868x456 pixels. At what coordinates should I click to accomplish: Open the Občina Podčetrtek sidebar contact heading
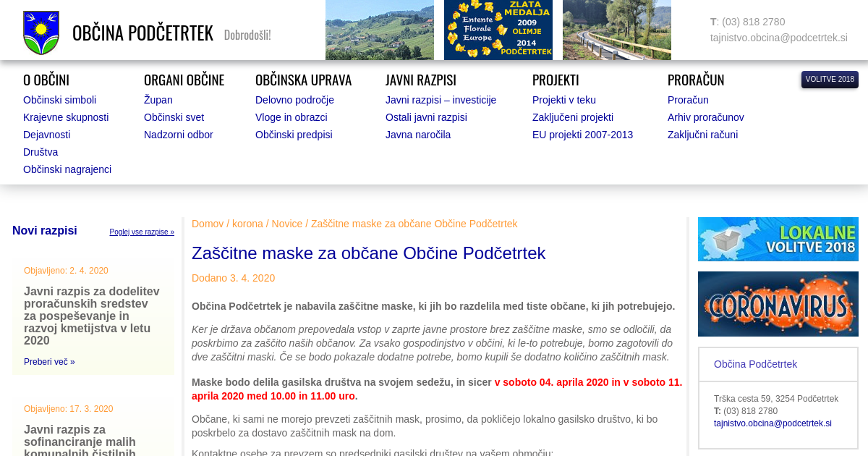tap(755, 364)
